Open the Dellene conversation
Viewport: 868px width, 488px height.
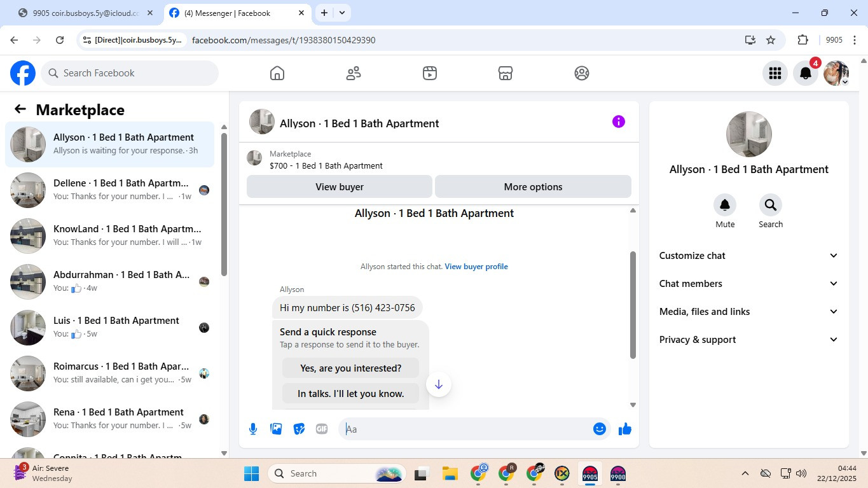coord(109,190)
